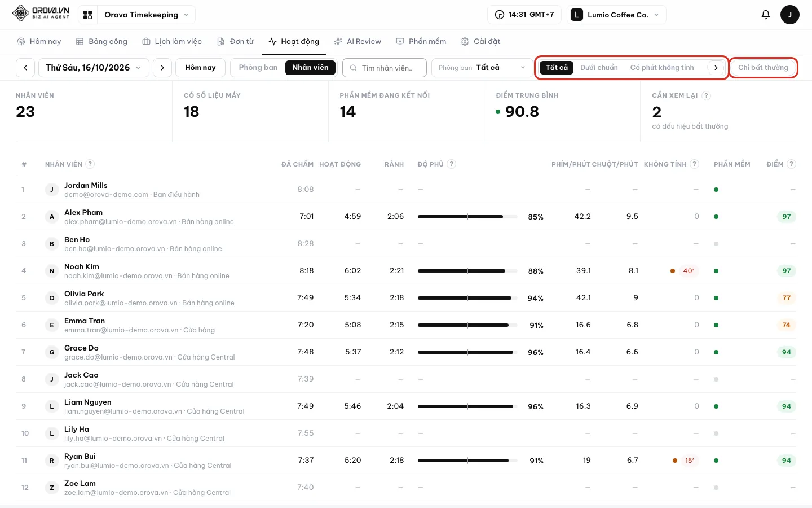Click the help icon next to Độ phủ

(451, 164)
